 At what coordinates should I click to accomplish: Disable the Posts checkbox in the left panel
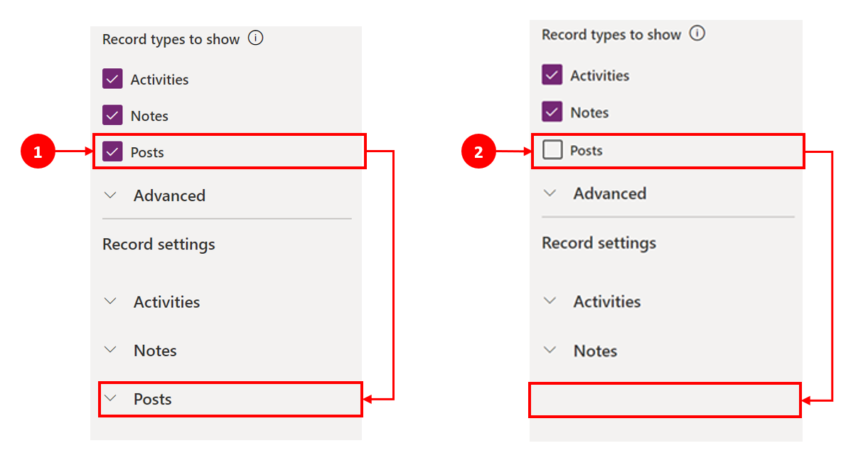tap(112, 151)
